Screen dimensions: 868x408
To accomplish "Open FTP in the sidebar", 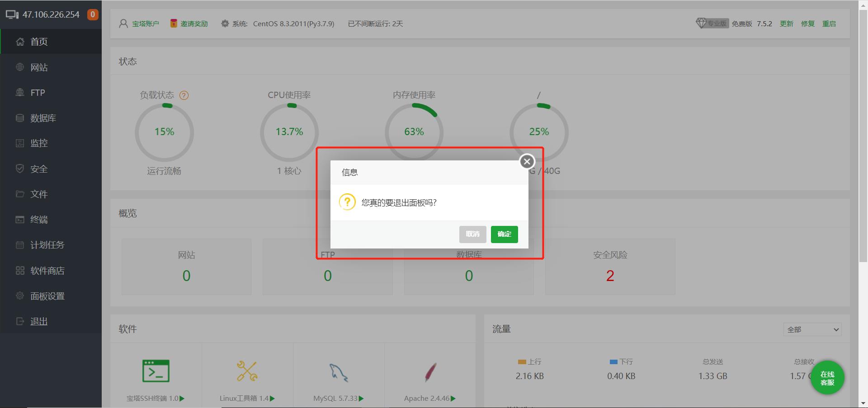I will [51, 93].
